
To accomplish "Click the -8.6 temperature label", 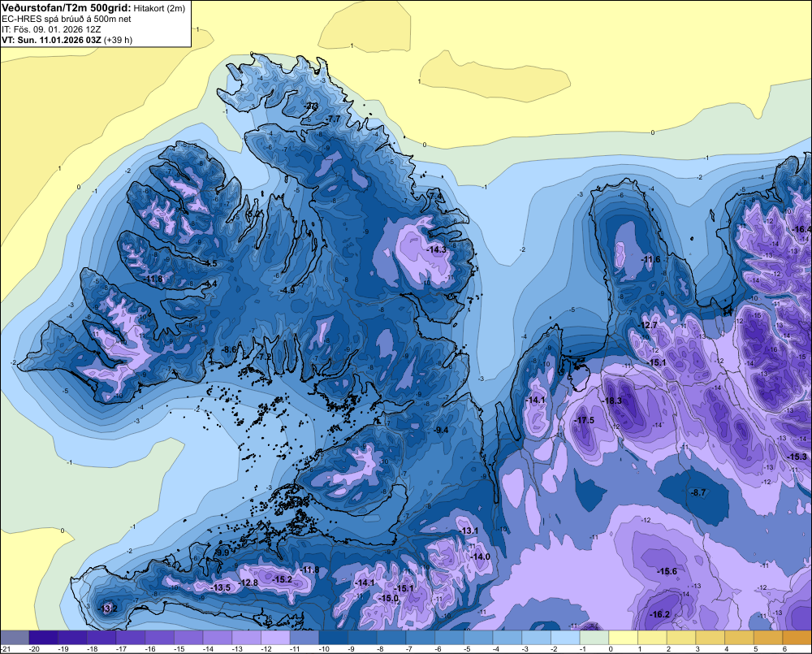I will [228, 350].
